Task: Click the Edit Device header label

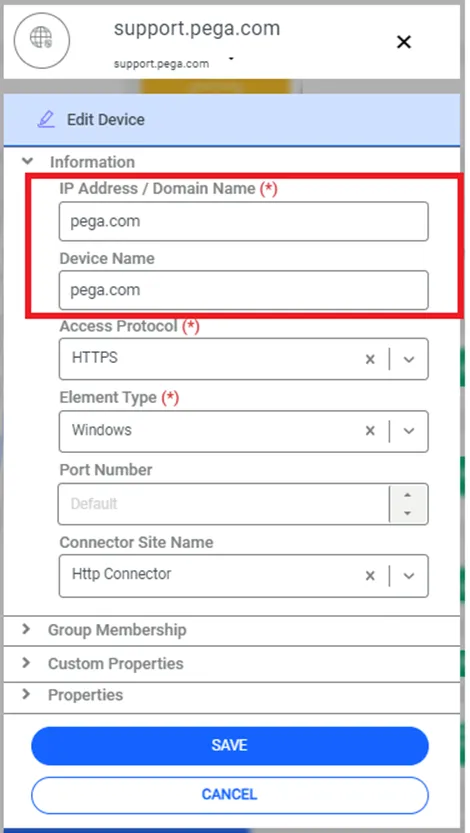Action: [x=106, y=120]
